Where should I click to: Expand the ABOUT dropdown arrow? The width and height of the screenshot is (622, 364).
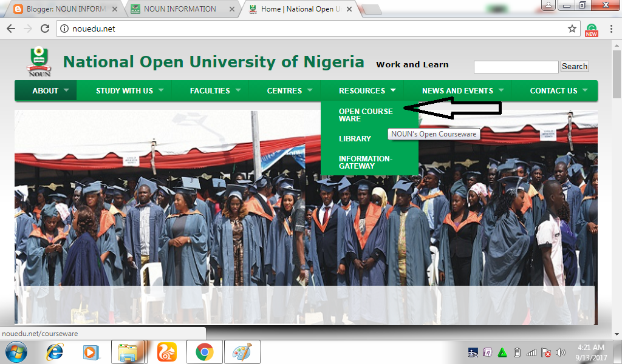(x=66, y=90)
